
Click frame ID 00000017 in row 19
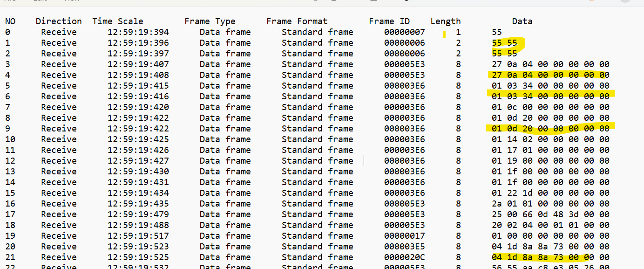pos(405,236)
